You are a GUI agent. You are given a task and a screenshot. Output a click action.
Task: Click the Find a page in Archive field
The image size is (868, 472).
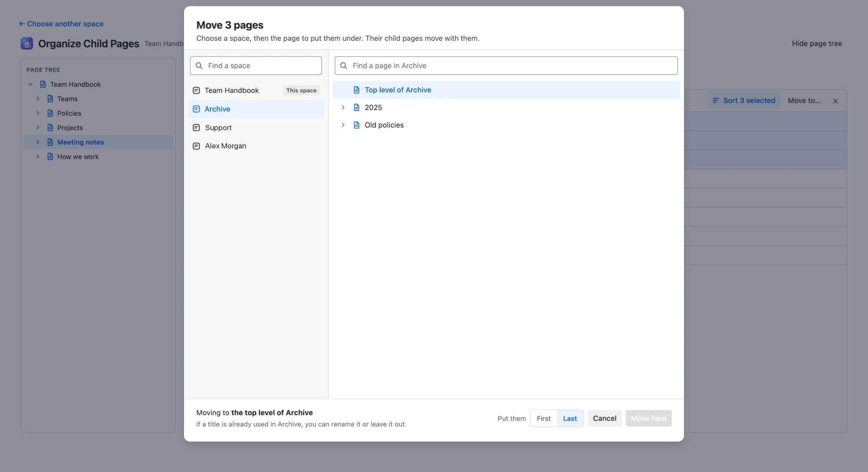pos(506,66)
